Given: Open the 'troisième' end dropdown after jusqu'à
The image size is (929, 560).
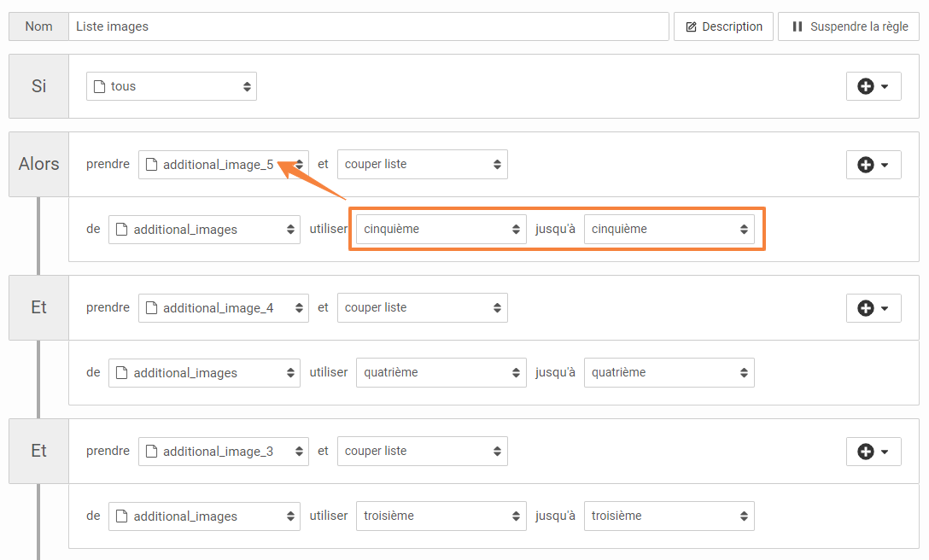Looking at the screenshot, I should point(669,516).
